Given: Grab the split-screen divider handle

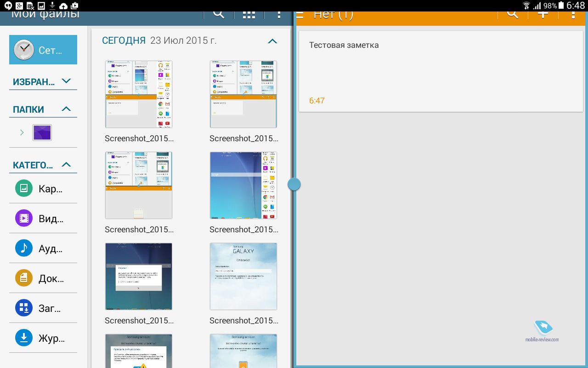Looking at the screenshot, I should [x=294, y=184].
